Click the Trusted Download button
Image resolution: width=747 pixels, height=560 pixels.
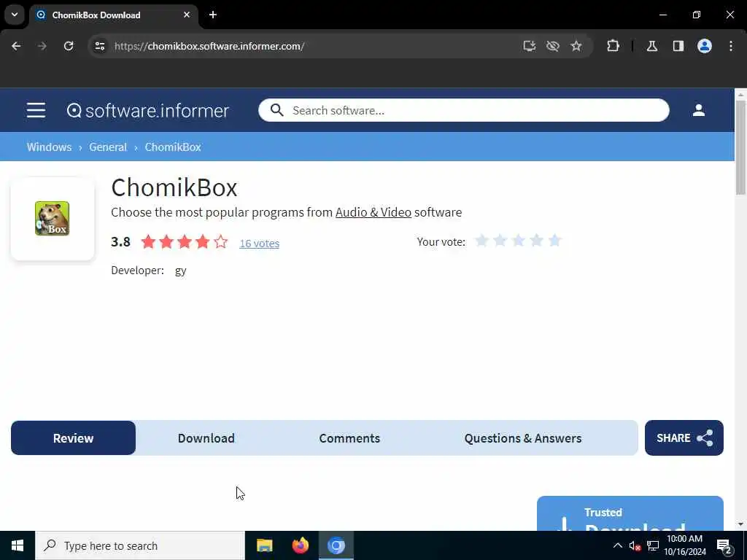630,513
